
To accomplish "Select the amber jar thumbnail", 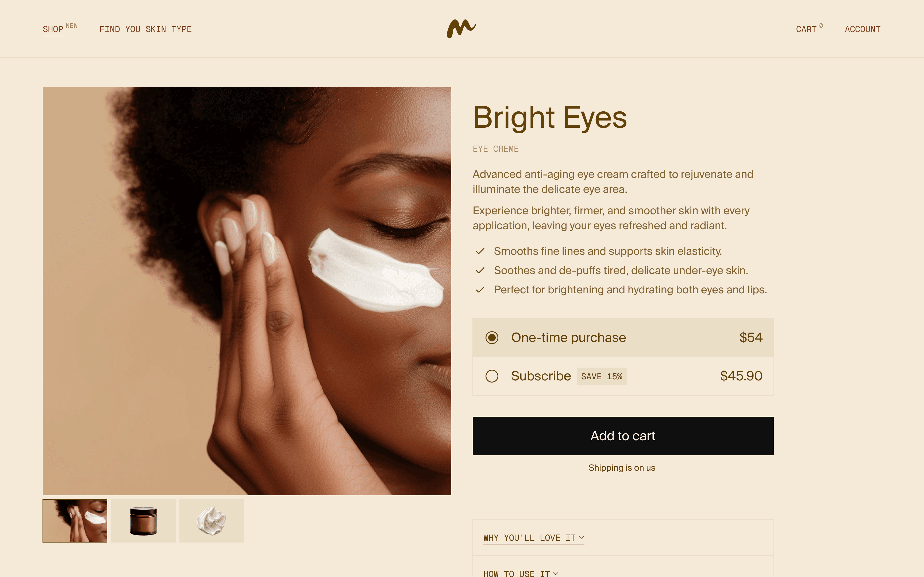I will pos(143,521).
